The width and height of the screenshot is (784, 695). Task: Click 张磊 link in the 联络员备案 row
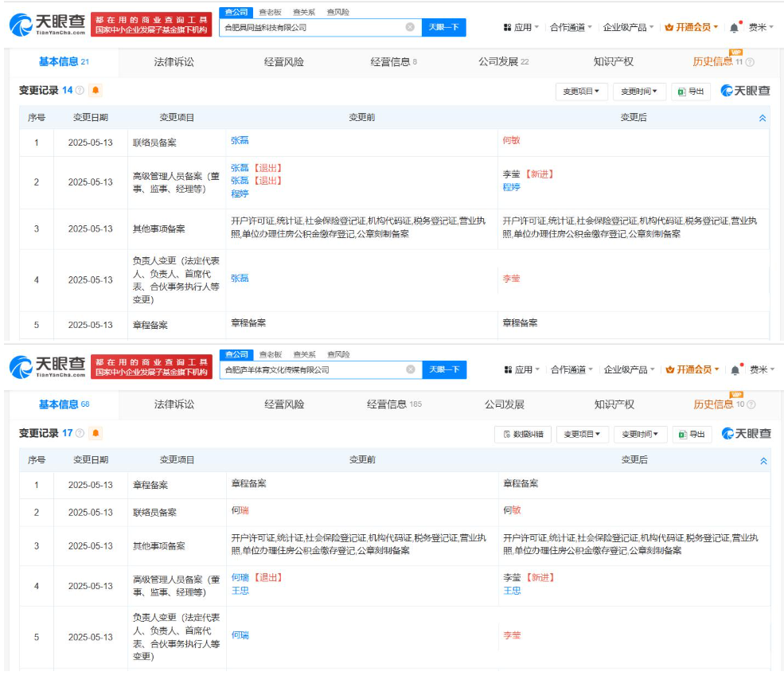click(240, 140)
